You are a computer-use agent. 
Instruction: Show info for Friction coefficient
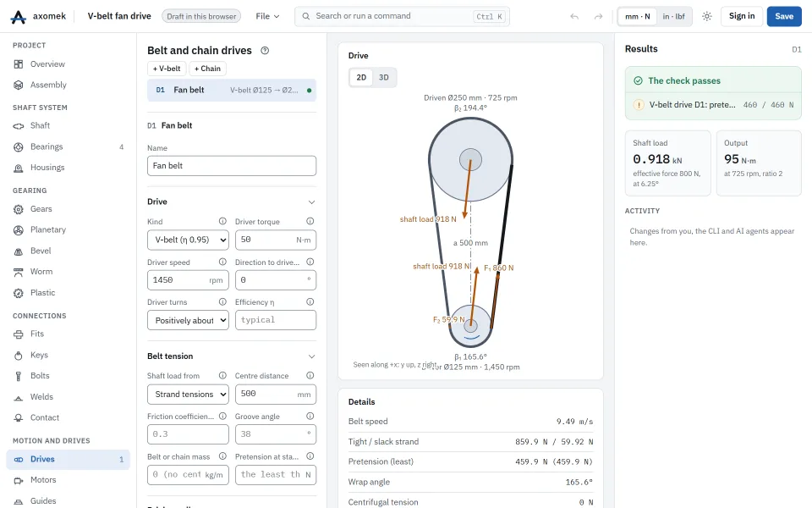coord(222,416)
